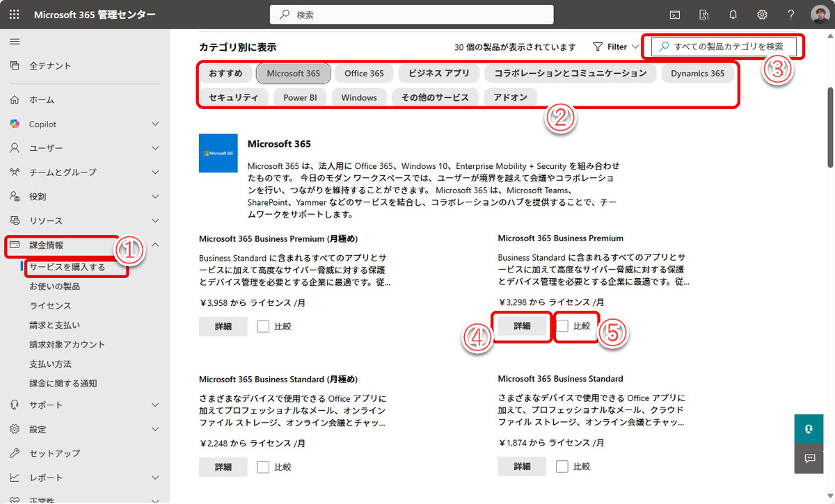Select the Windows category tab
Screen dimensions: 835x504
point(359,97)
